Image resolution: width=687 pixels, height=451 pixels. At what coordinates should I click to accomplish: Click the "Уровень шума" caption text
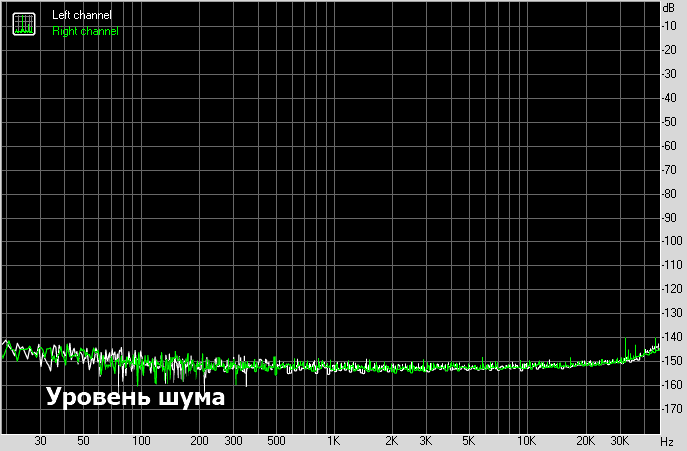click(x=135, y=397)
